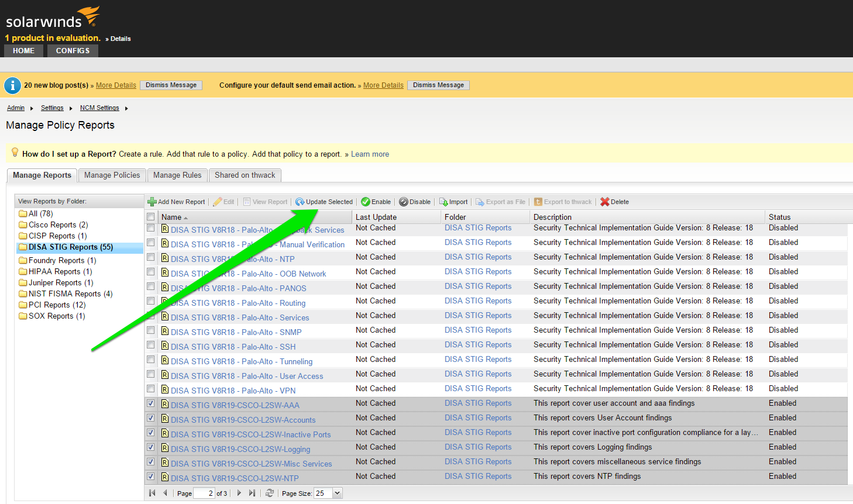Image resolution: width=853 pixels, height=504 pixels.
Task: Go to previous page of reports
Action: [165, 493]
